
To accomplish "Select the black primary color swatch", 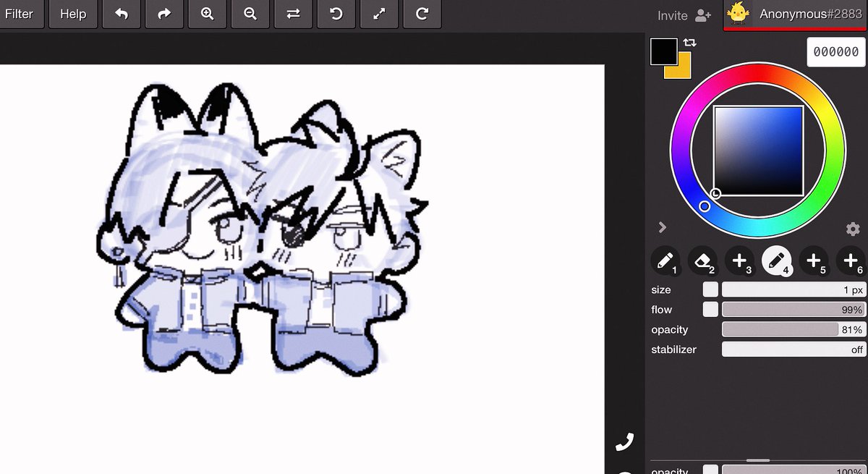I will [x=663, y=51].
